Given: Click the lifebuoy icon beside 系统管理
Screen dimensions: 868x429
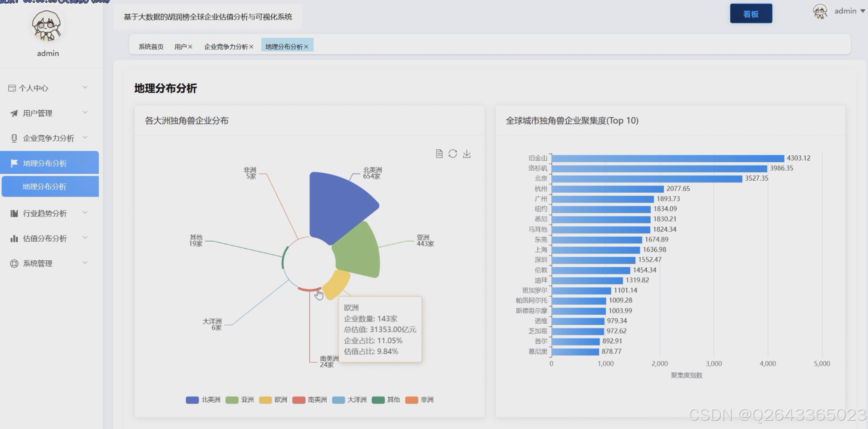Looking at the screenshot, I should pyautogui.click(x=14, y=264).
